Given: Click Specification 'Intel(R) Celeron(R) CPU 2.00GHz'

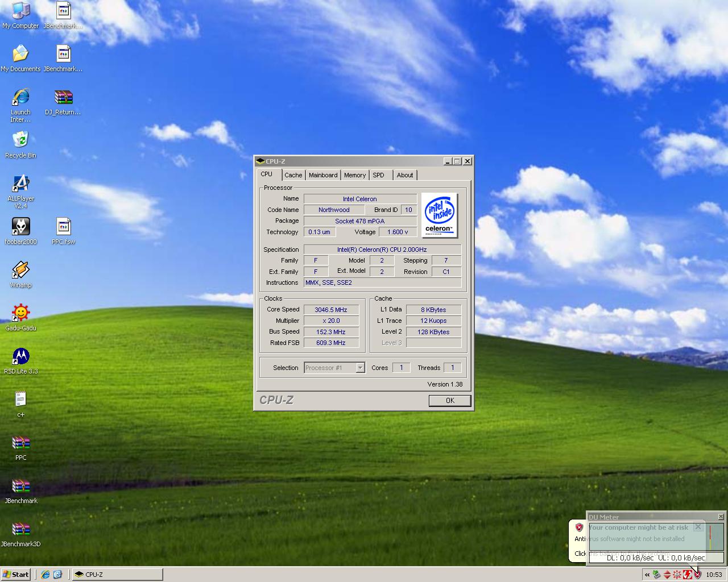Looking at the screenshot, I should [x=382, y=250].
